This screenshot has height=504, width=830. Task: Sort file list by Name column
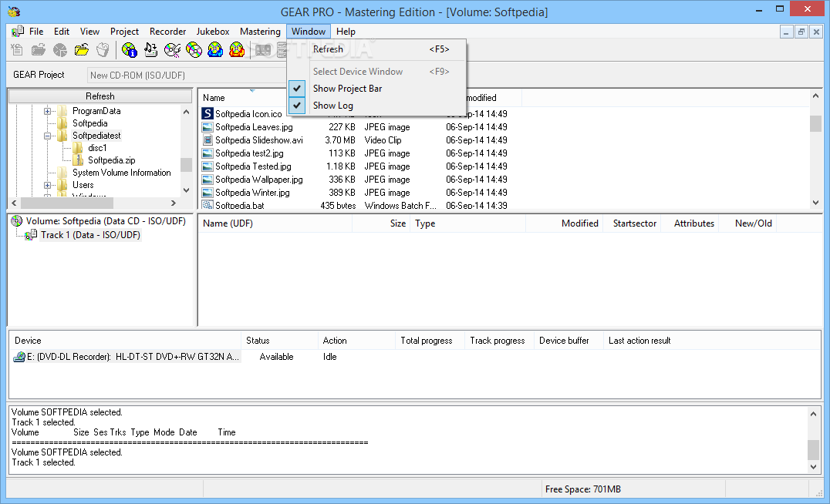click(214, 98)
